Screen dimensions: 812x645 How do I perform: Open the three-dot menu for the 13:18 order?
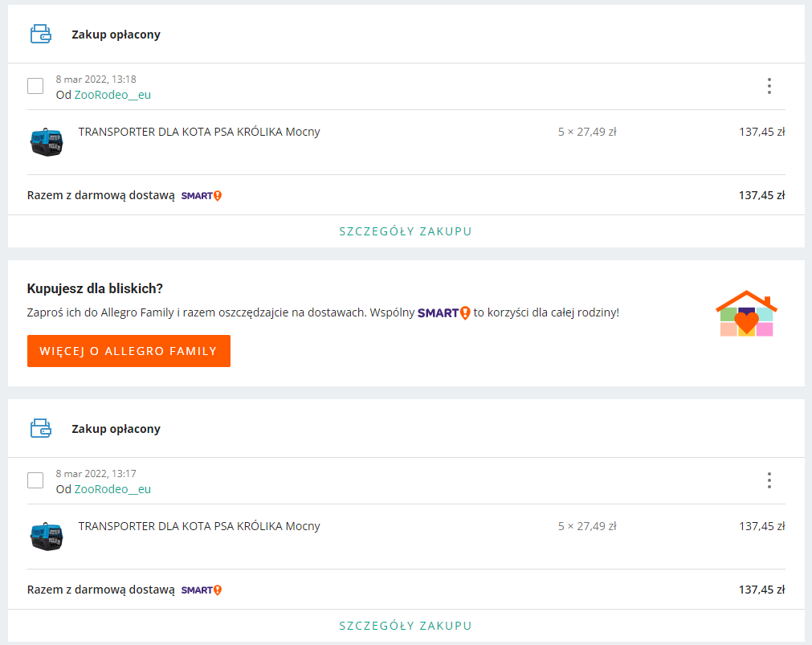click(x=769, y=86)
